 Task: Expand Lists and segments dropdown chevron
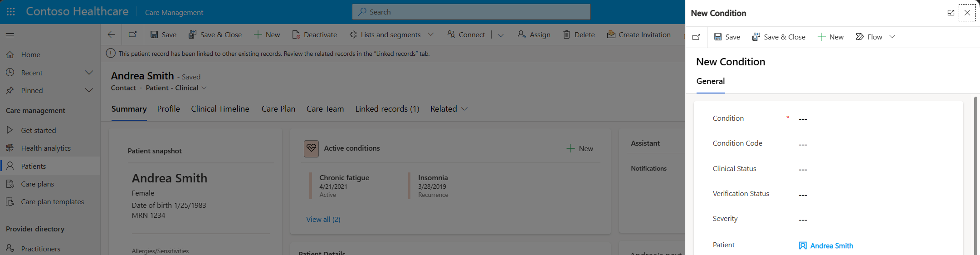click(431, 34)
